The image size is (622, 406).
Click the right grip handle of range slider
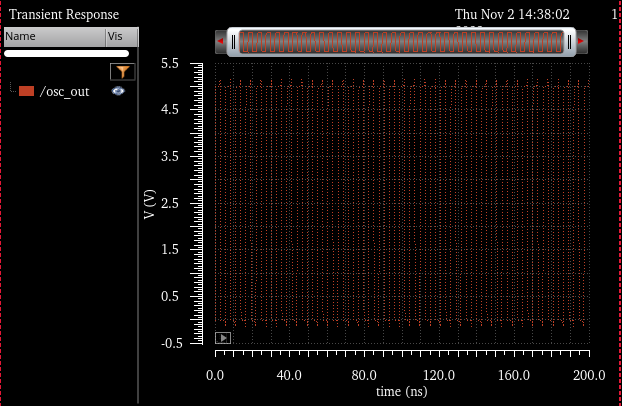click(569, 42)
